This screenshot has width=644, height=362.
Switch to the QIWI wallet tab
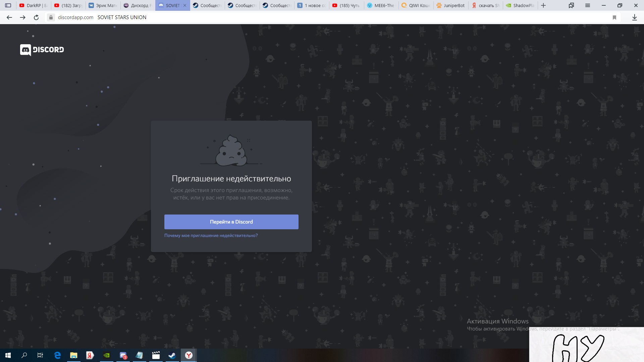[416, 5]
